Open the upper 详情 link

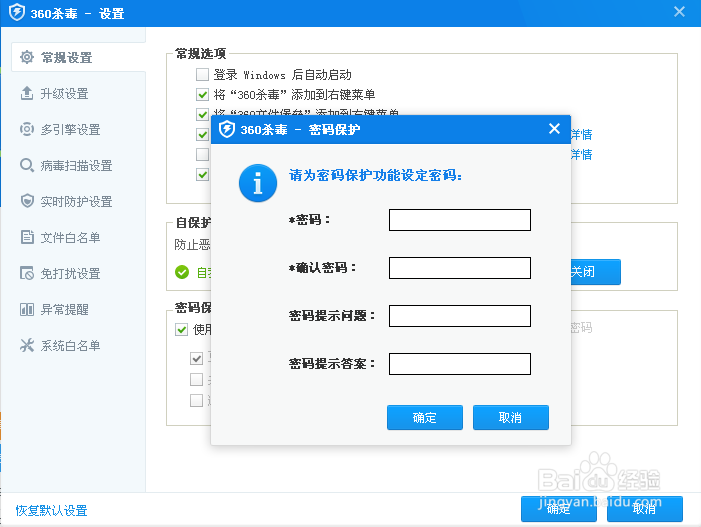[x=582, y=134]
